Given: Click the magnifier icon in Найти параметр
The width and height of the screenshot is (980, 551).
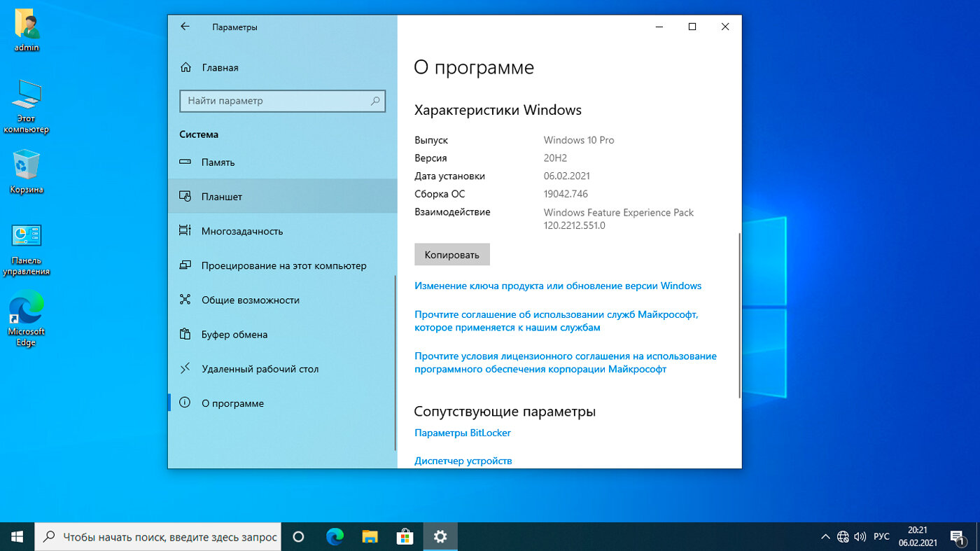Looking at the screenshot, I should coord(375,101).
